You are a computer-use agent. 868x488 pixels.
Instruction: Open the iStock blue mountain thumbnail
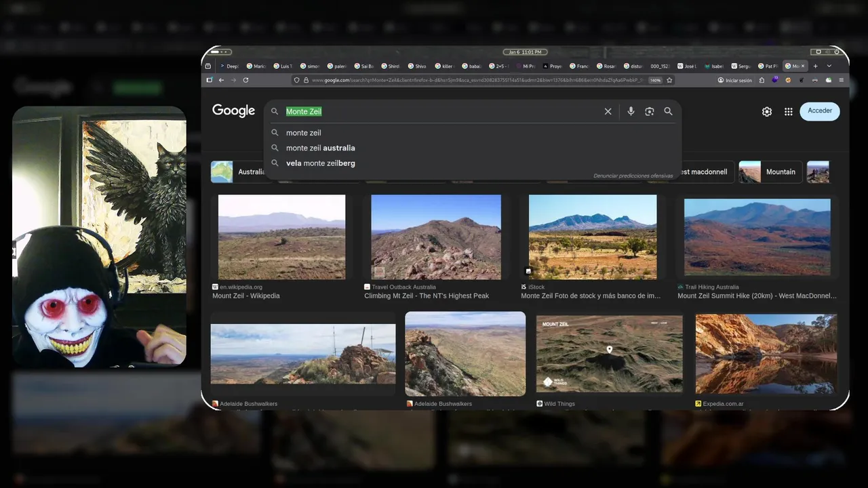coord(593,237)
